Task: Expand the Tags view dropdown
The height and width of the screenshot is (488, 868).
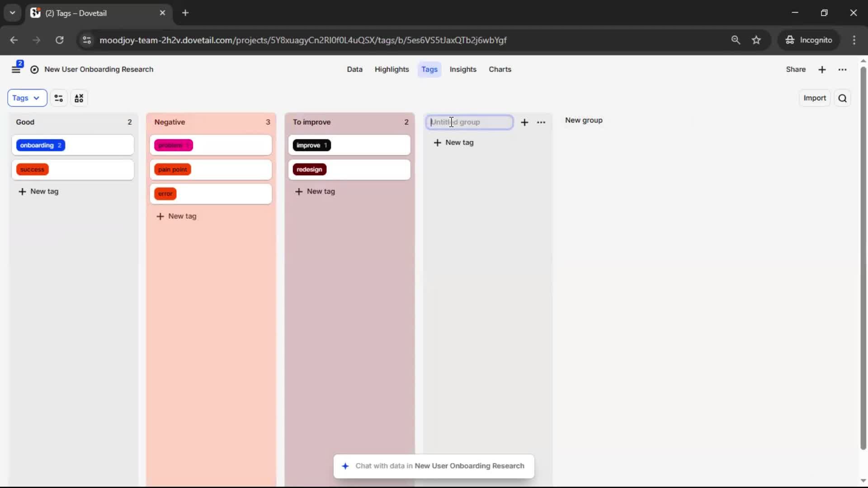Action: 27,98
